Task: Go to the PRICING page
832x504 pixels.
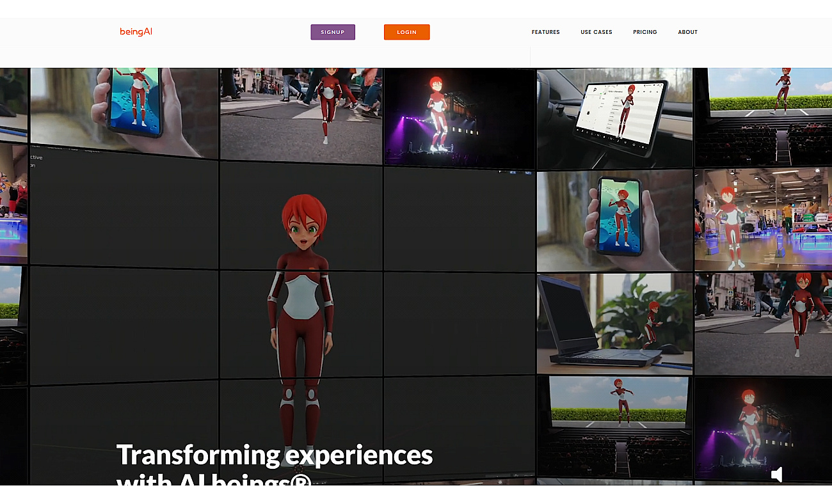Action: point(645,32)
